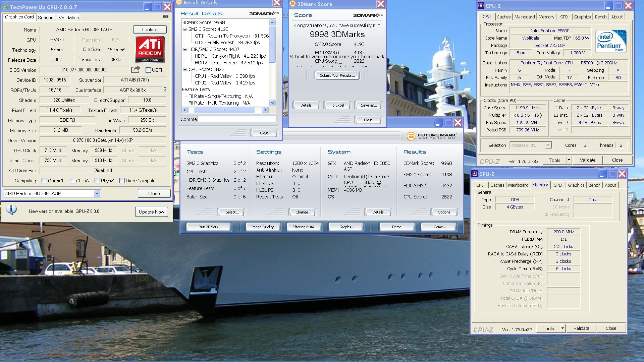Click the GPU-Z title bar app icon
This screenshot has width=644, height=362.
5,7
